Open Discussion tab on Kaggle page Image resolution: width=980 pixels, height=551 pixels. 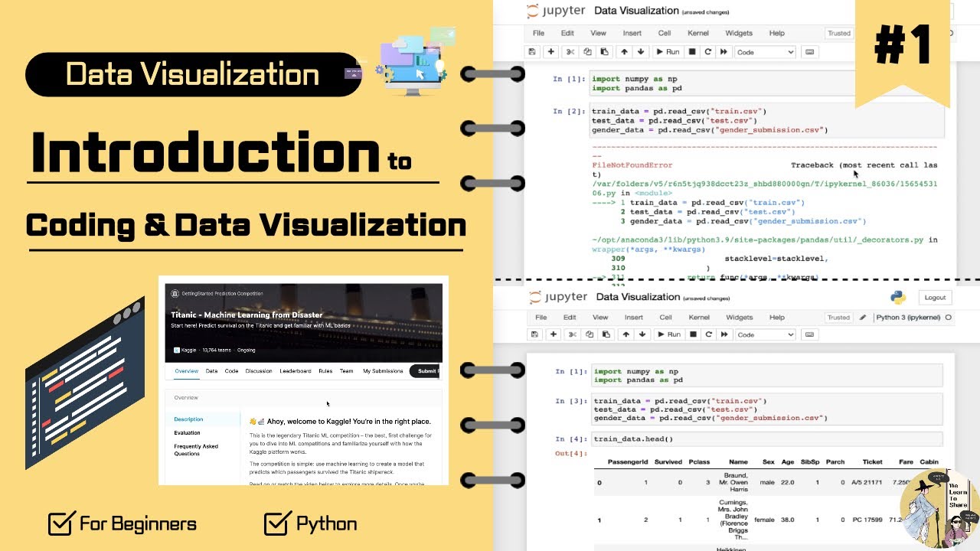259,371
